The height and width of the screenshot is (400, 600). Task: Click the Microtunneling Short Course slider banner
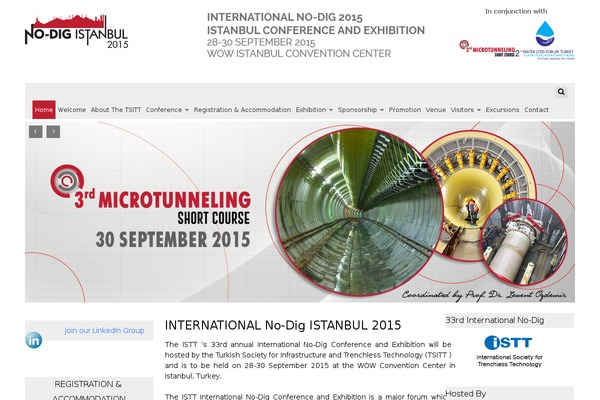pyautogui.click(x=300, y=212)
